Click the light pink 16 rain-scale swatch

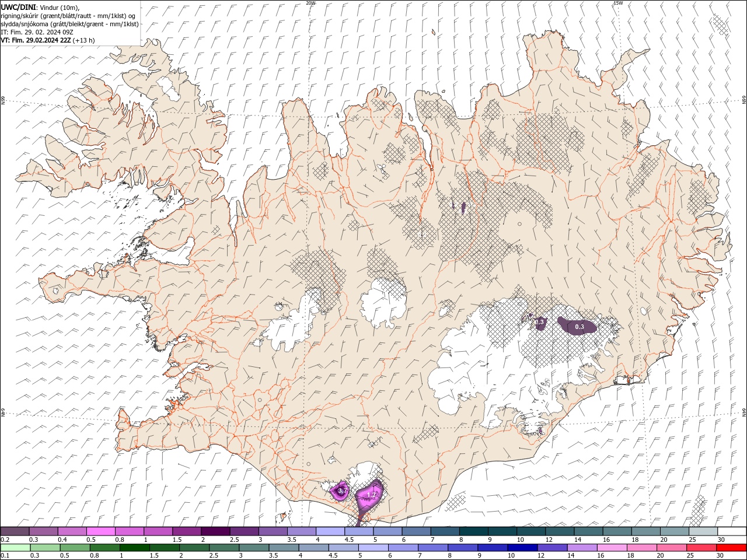tap(612, 548)
